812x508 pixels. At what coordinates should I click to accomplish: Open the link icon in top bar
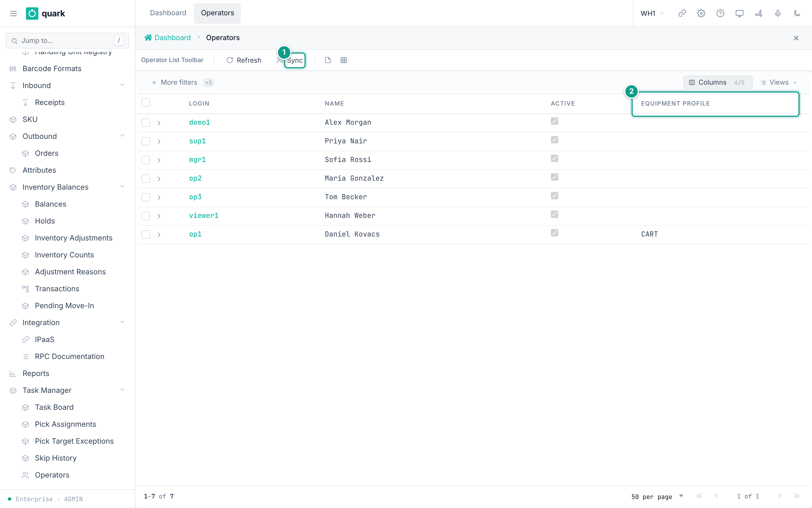tap(682, 14)
